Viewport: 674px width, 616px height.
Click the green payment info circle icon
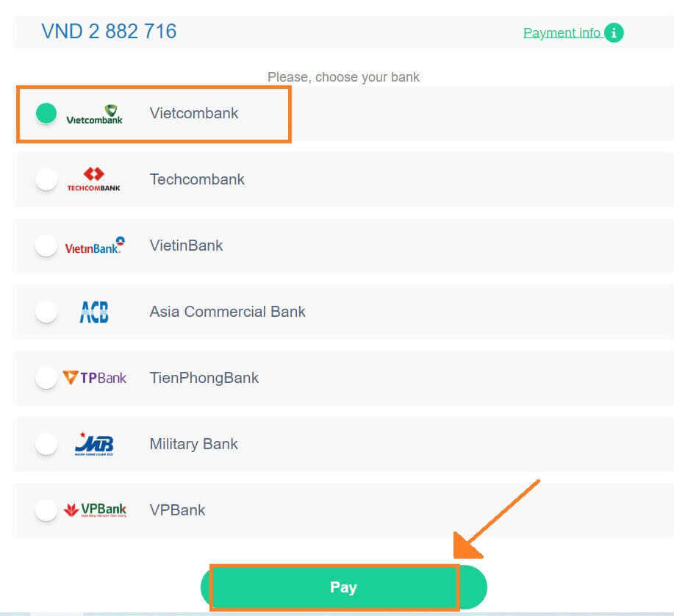tap(614, 32)
